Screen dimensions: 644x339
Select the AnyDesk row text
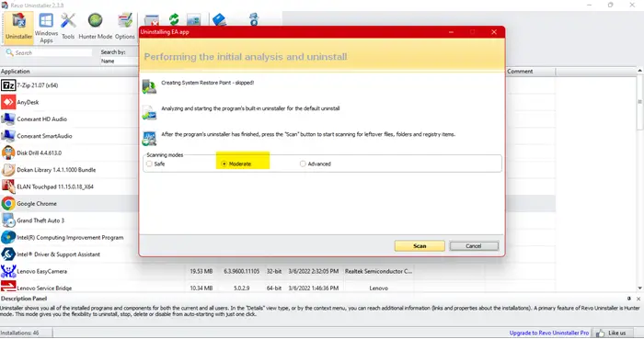click(28, 102)
